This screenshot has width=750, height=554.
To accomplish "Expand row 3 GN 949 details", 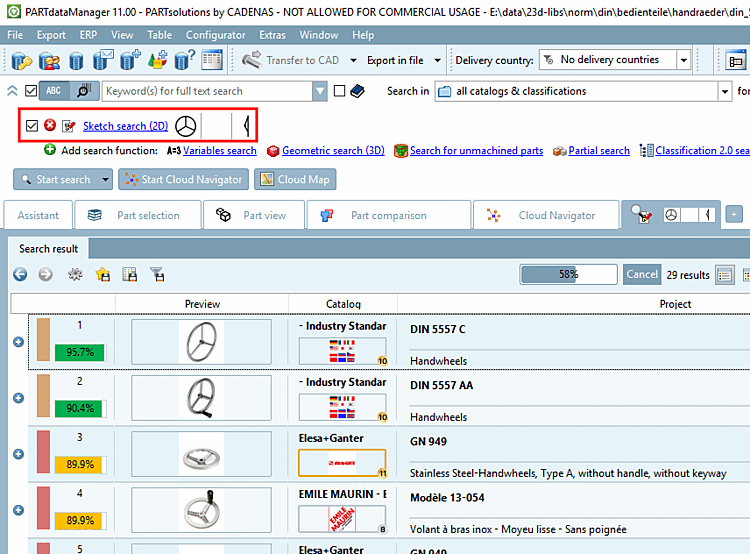I will pyautogui.click(x=19, y=454).
